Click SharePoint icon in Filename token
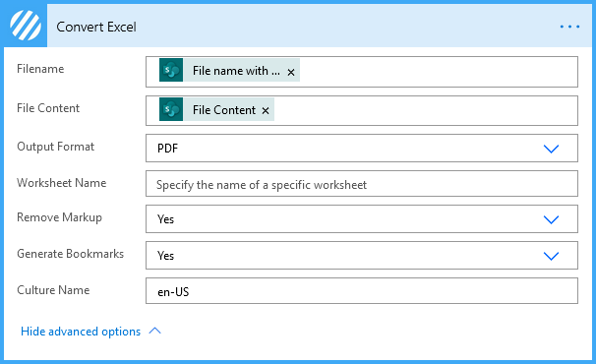 (x=171, y=70)
